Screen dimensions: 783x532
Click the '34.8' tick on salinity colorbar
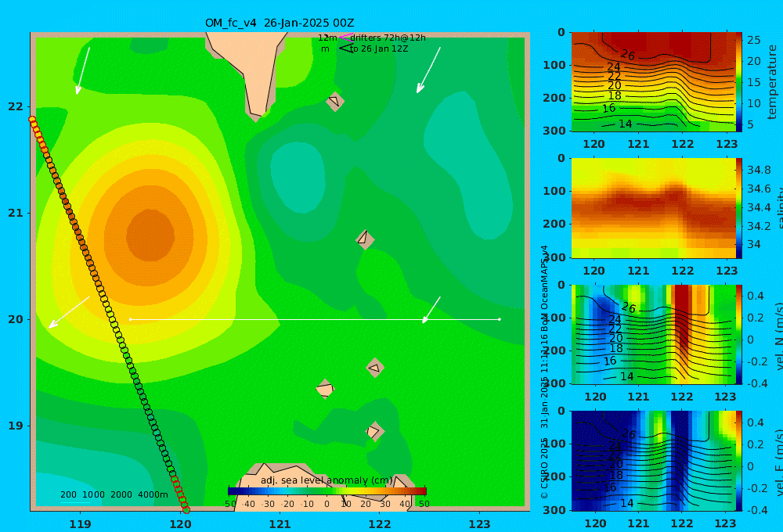coord(759,171)
